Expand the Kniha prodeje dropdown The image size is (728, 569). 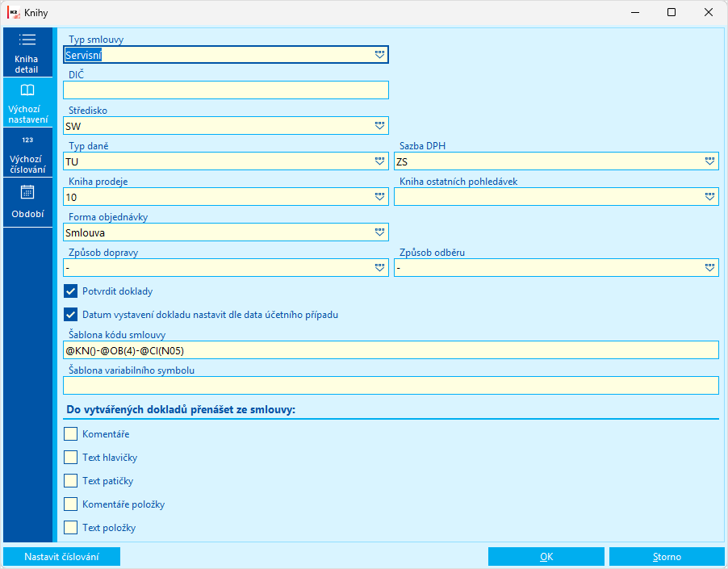[x=380, y=197]
